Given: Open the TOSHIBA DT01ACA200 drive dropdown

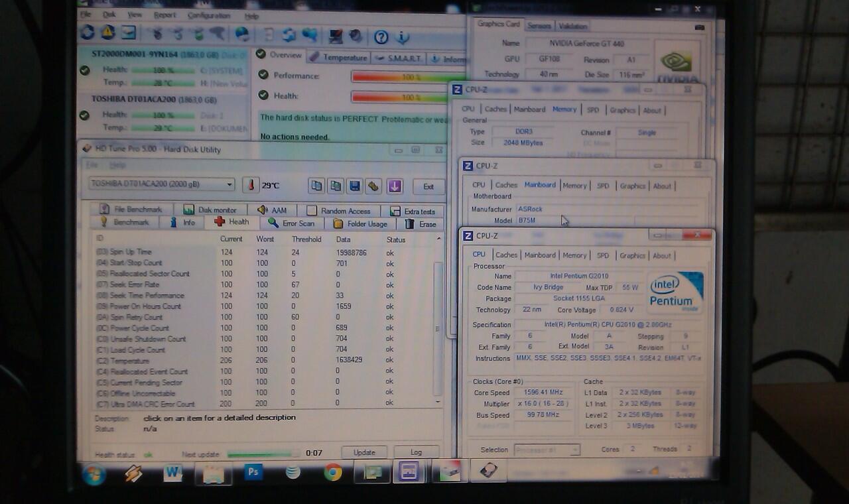Looking at the screenshot, I should [x=162, y=184].
